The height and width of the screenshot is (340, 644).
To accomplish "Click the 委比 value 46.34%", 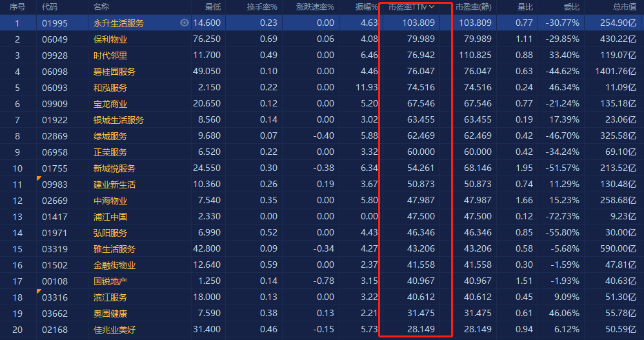I will (565, 88).
